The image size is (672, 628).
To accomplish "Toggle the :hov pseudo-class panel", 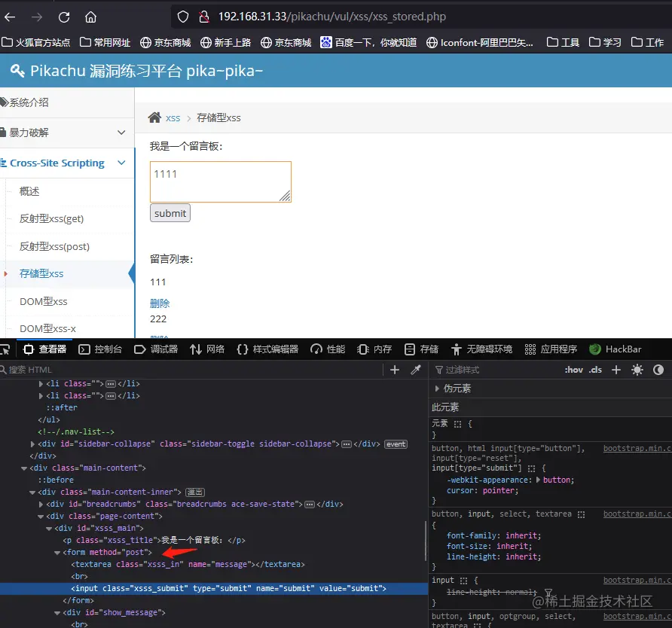I will pos(573,370).
